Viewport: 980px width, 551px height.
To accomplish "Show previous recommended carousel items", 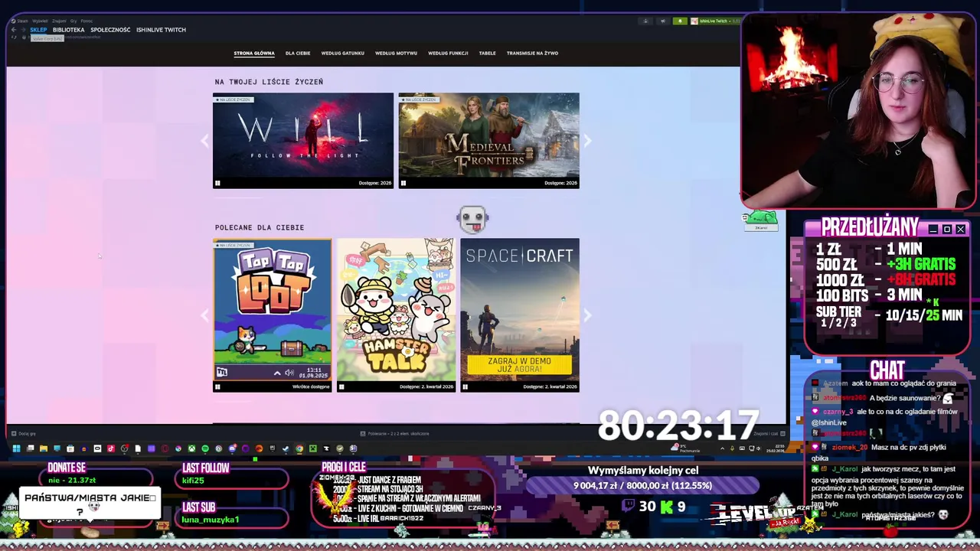I will (204, 315).
